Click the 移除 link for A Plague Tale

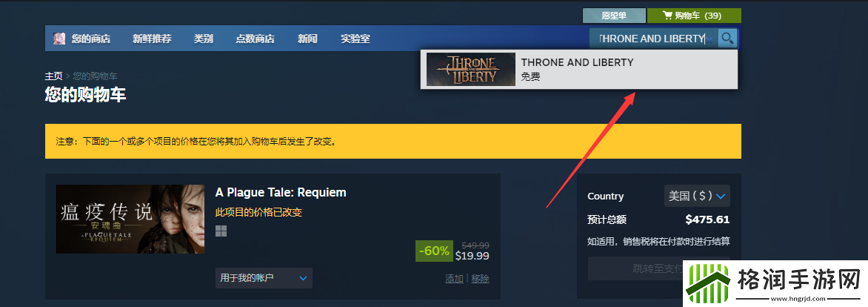click(x=480, y=279)
